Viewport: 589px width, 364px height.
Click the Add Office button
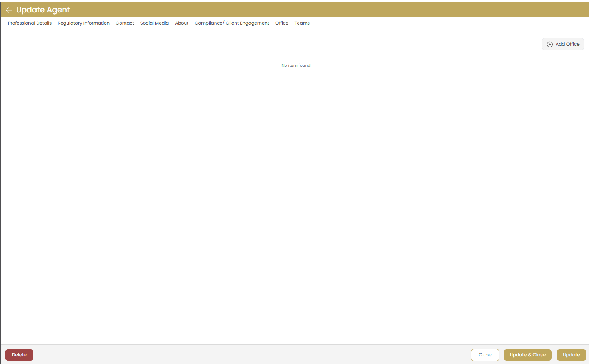[x=563, y=44]
